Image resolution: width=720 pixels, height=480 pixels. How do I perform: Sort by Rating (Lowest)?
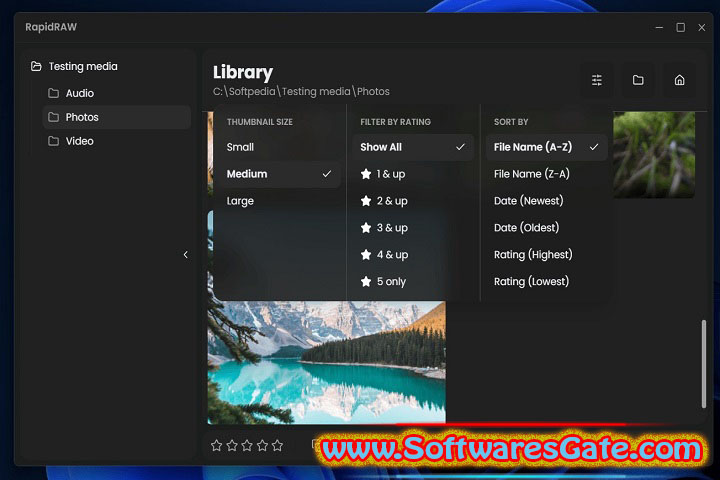(547, 282)
